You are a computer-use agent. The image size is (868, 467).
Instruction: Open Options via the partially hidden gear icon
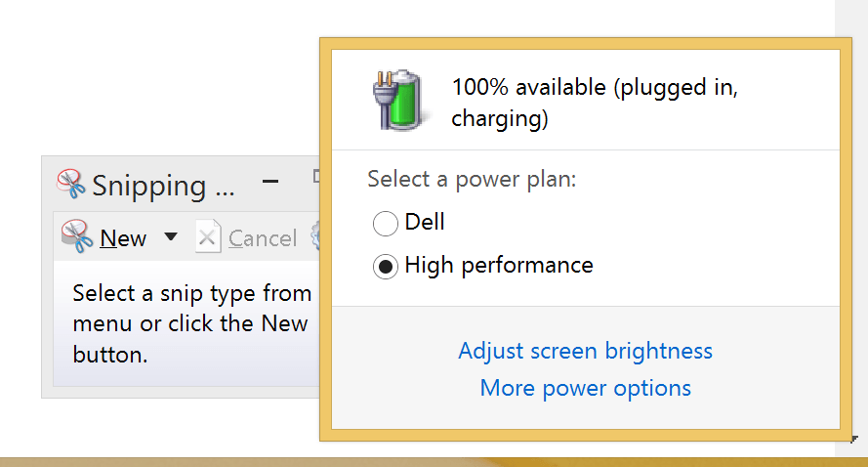pyautogui.click(x=315, y=236)
